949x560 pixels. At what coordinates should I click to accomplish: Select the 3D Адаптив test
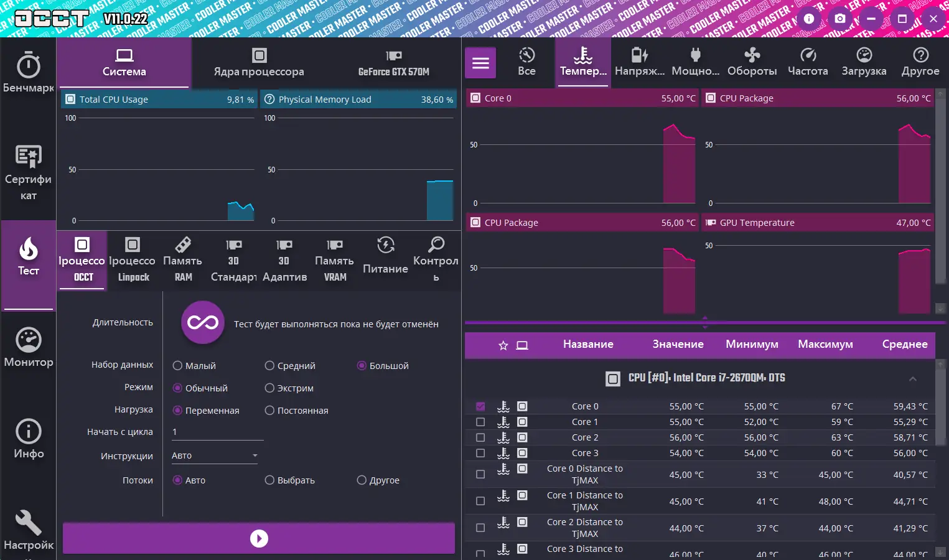pyautogui.click(x=284, y=260)
